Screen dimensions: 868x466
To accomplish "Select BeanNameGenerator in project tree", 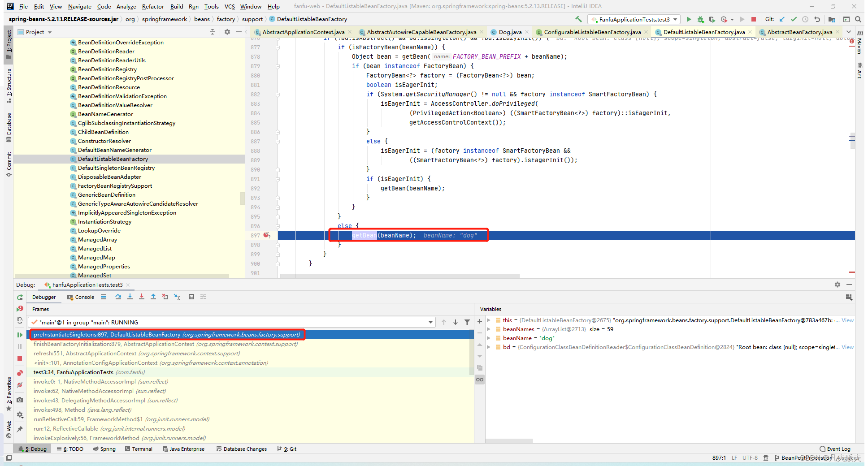I will (x=105, y=114).
